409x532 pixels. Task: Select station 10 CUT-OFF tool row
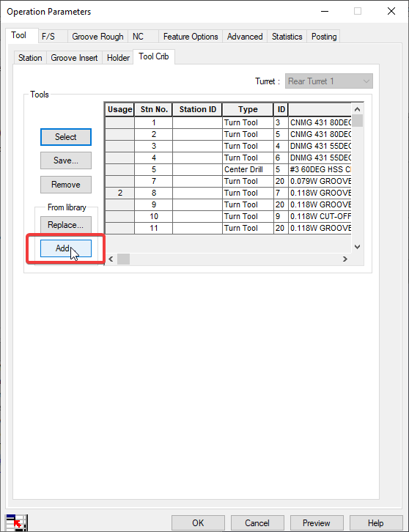(x=228, y=216)
